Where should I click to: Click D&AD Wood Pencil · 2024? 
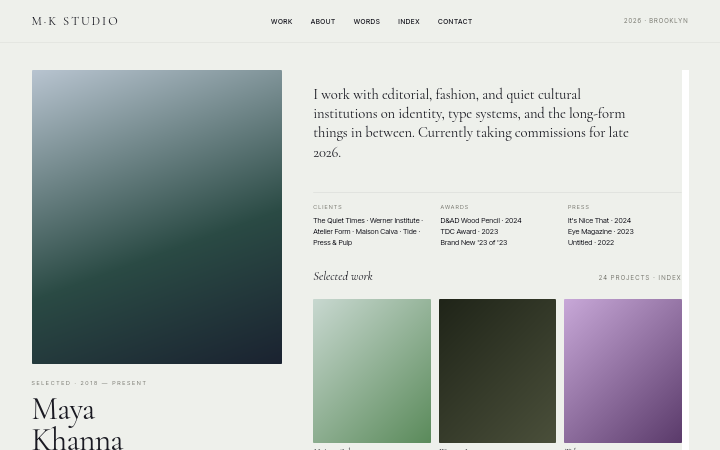[481, 220]
